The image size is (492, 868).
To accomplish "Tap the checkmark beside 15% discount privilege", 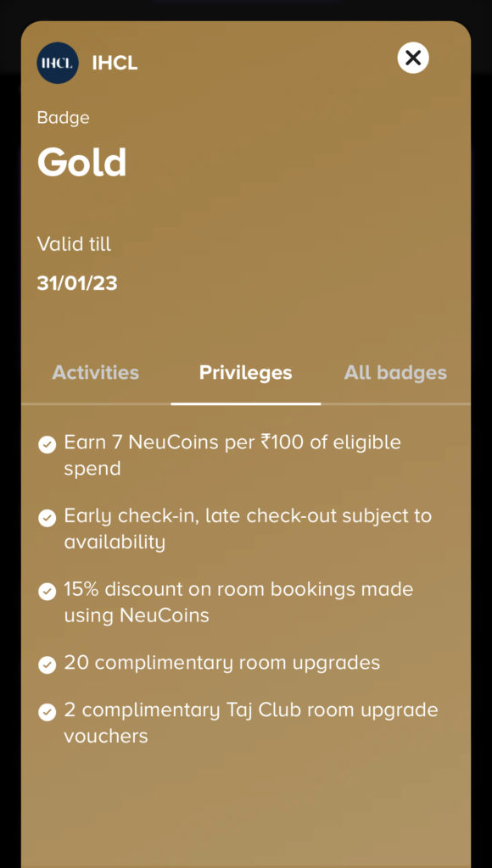I will click(x=47, y=591).
